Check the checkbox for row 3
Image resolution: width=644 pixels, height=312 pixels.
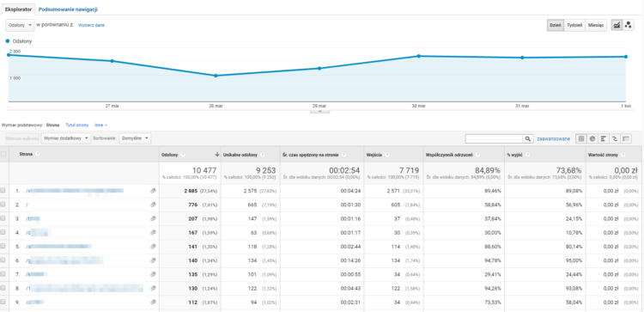coord(3,218)
